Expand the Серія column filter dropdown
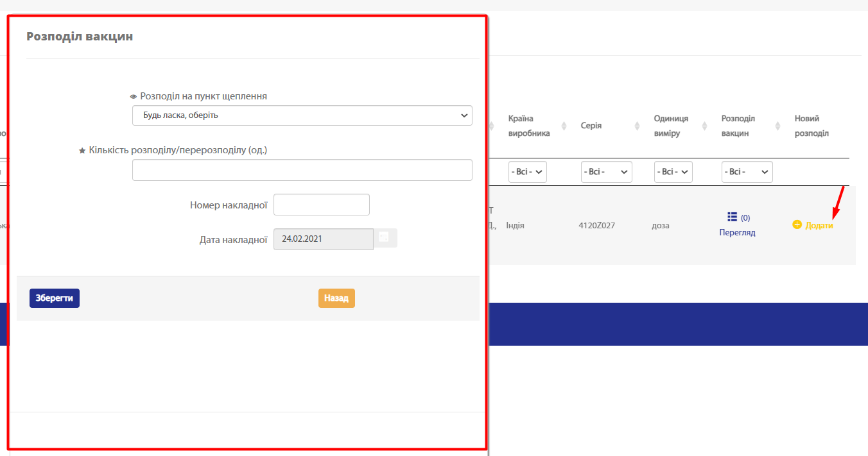Viewport: 868px width, 456px height. (606, 172)
